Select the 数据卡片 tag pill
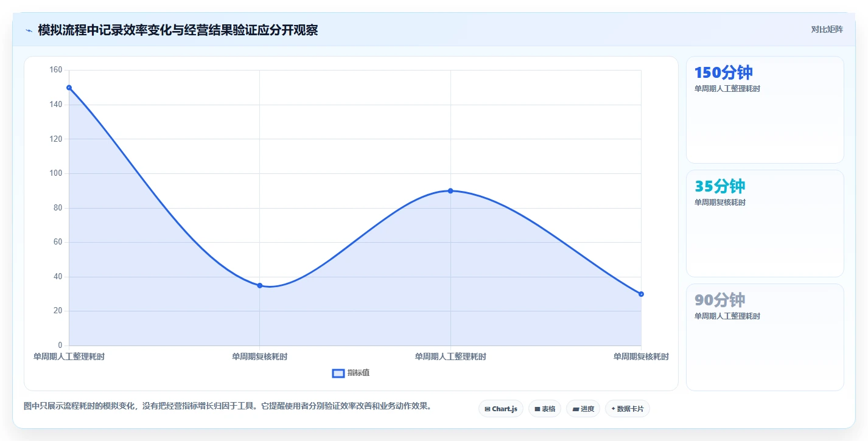The width and height of the screenshot is (868, 441). pyautogui.click(x=628, y=409)
